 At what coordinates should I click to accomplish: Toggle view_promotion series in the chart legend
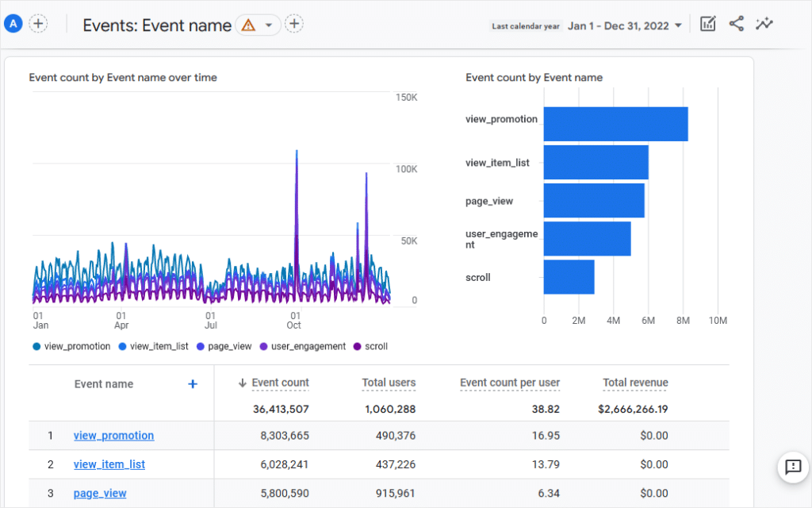[71, 346]
